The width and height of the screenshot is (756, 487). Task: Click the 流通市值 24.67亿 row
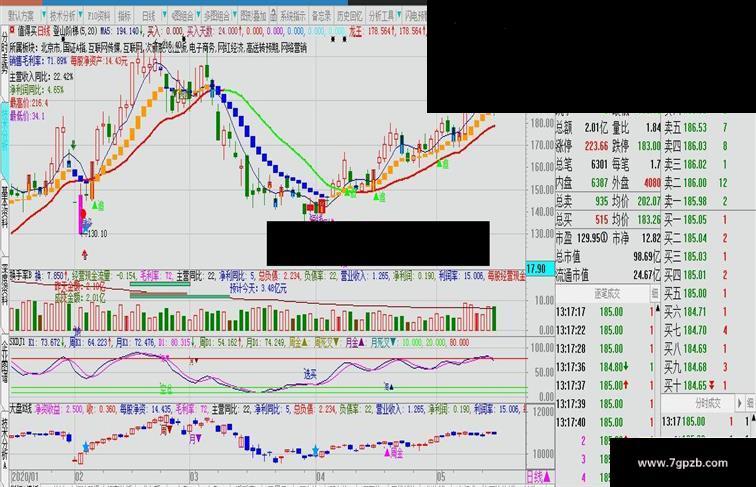pos(608,275)
